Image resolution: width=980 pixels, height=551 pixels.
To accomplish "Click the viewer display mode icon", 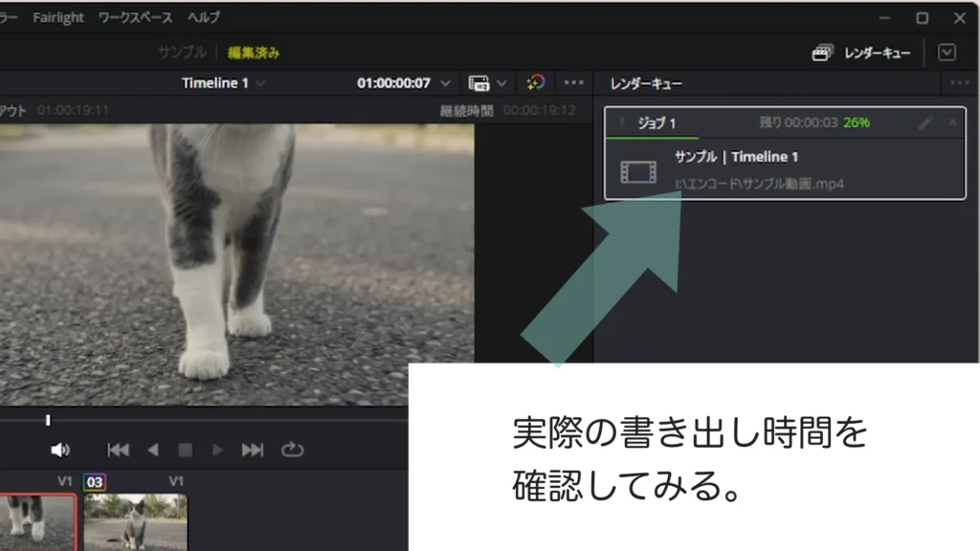I will click(479, 83).
